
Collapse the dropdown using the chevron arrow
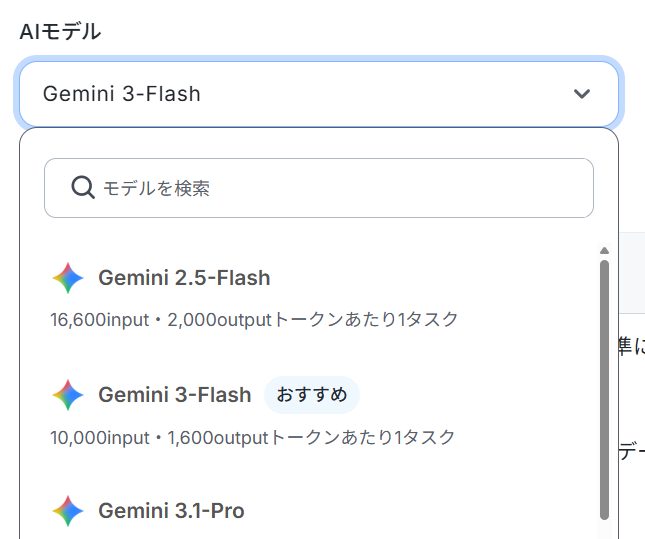[x=582, y=94]
